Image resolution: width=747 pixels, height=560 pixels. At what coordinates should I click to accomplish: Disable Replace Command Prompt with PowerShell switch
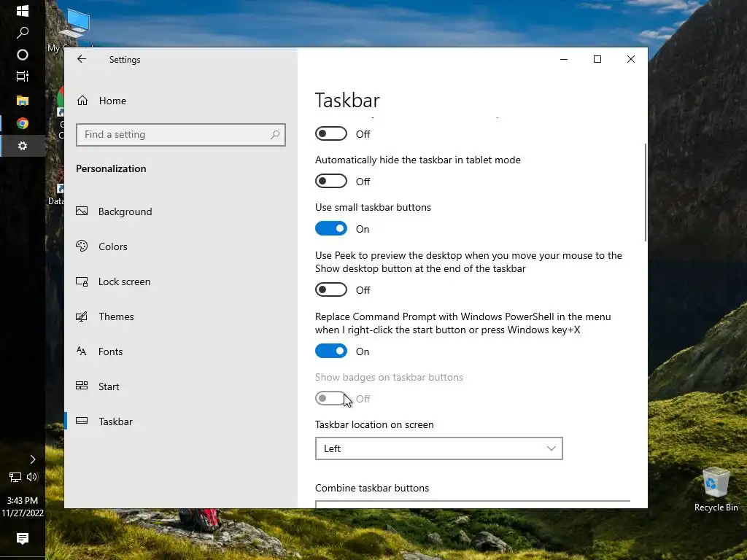(331, 351)
